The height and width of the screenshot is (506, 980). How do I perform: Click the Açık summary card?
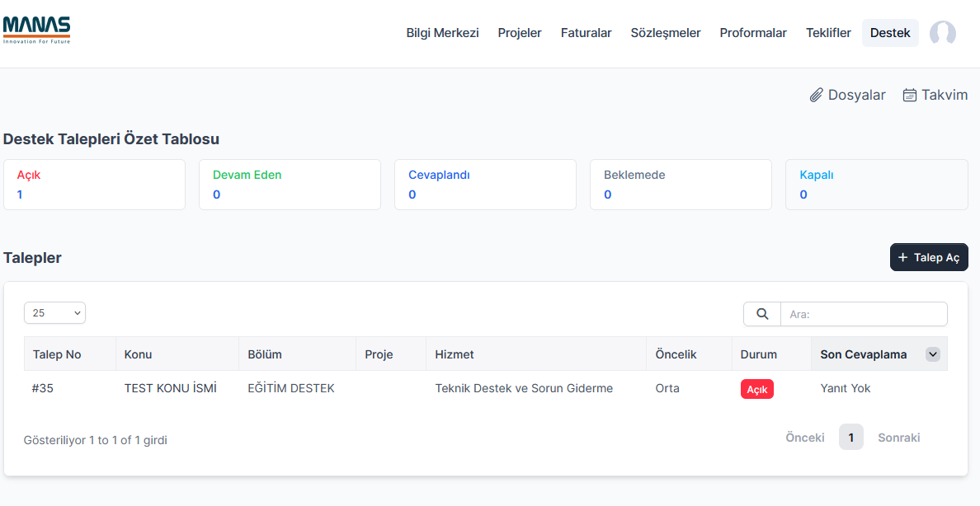(x=94, y=184)
